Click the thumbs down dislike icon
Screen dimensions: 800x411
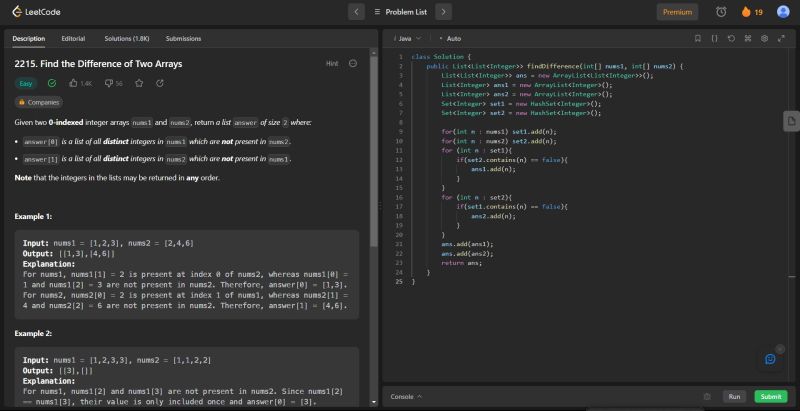click(x=107, y=83)
